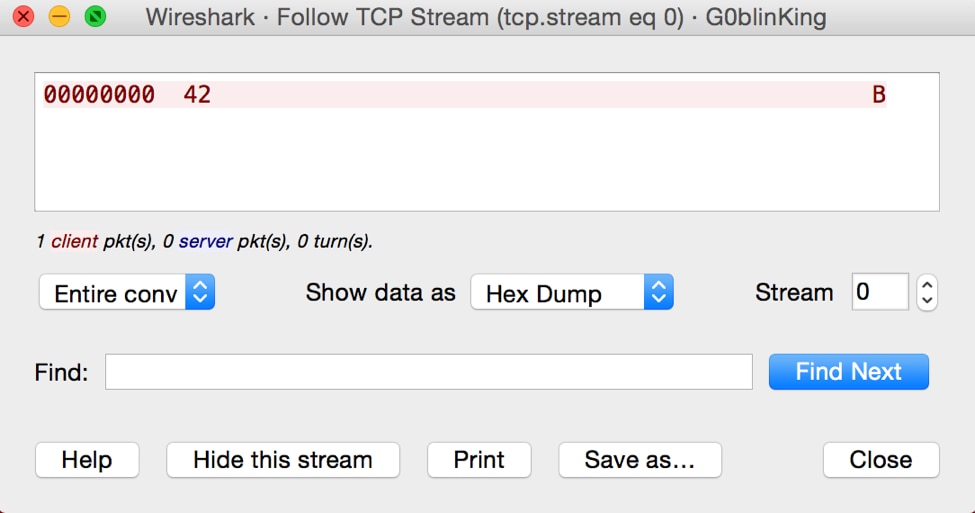Decrement the Stream number stepper
This screenshot has width=975, height=513.
[x=926, y=301]
